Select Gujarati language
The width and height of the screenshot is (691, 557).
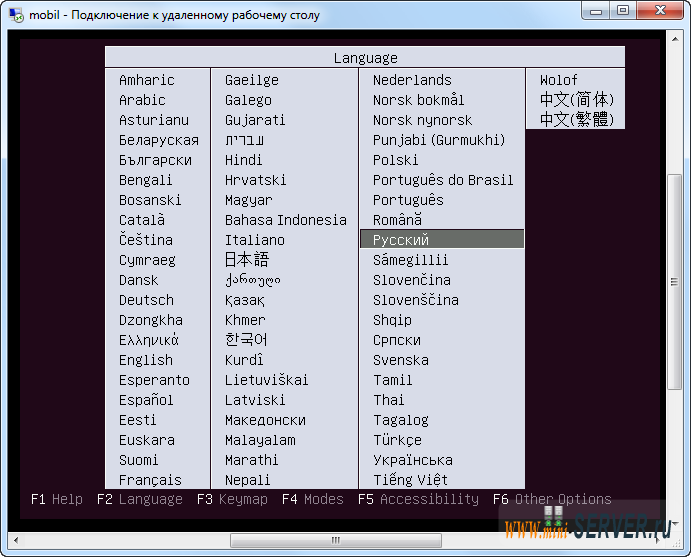255,120
